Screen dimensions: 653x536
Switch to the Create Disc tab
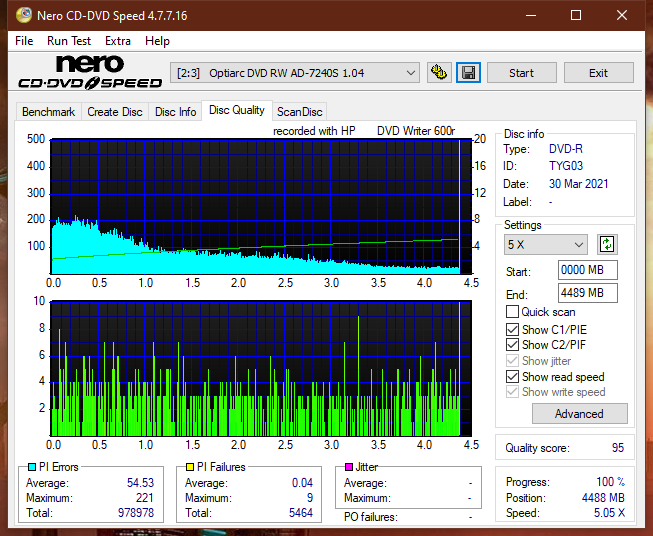[115, 112]
